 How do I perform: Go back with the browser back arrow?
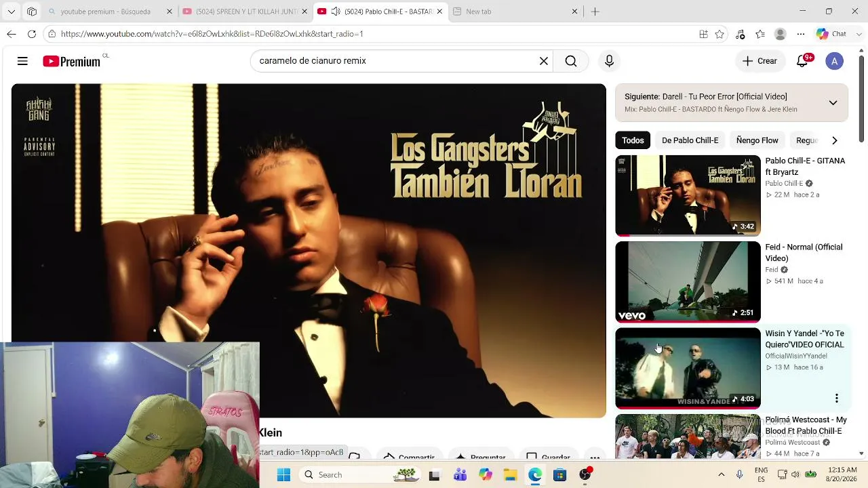coord(12,34)
